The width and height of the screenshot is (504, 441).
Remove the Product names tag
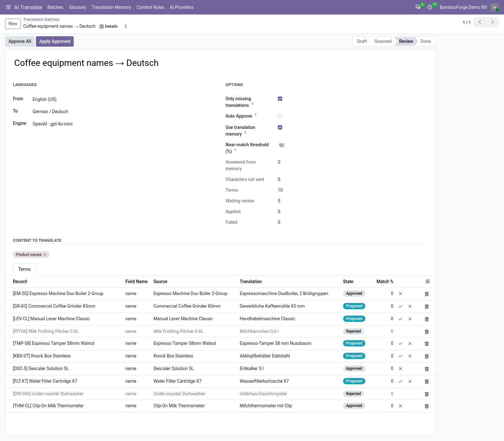(45, 255)
